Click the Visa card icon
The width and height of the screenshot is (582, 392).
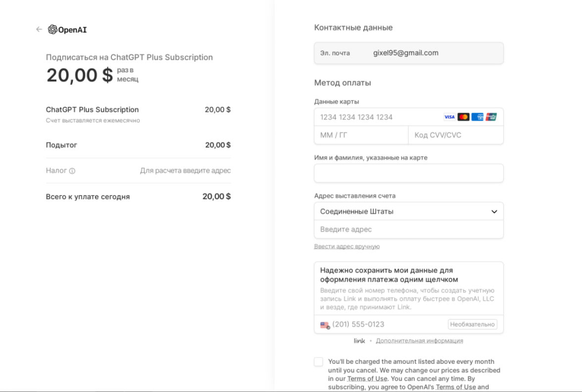tap(449, 117)
